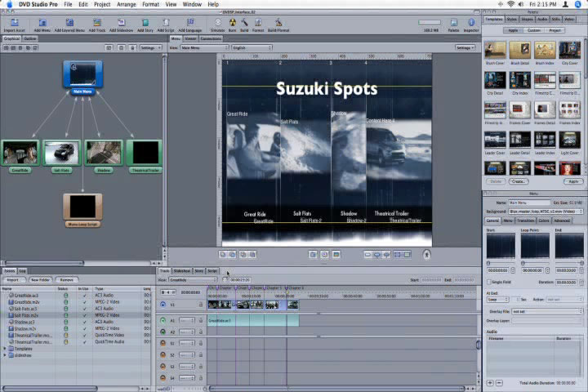Select the Menu Loop Script tile
The height and width of the screenshot is (392, 588).
click(82, 207)
